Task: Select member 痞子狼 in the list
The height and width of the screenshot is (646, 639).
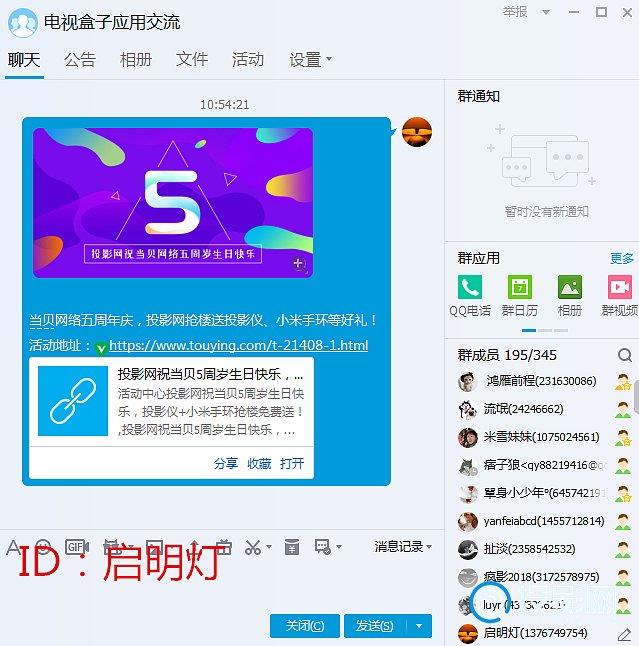Action: pyautogui.click(x=544, y=466)
